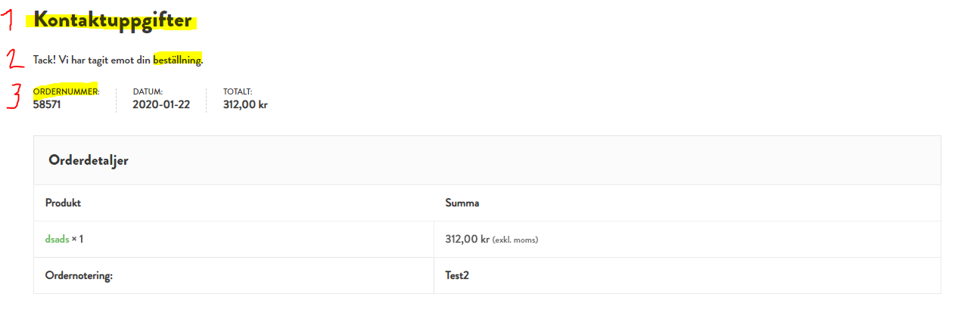Open the dsads product link
Viewport: 980px width, 322px height.
[x=57, y=239]
